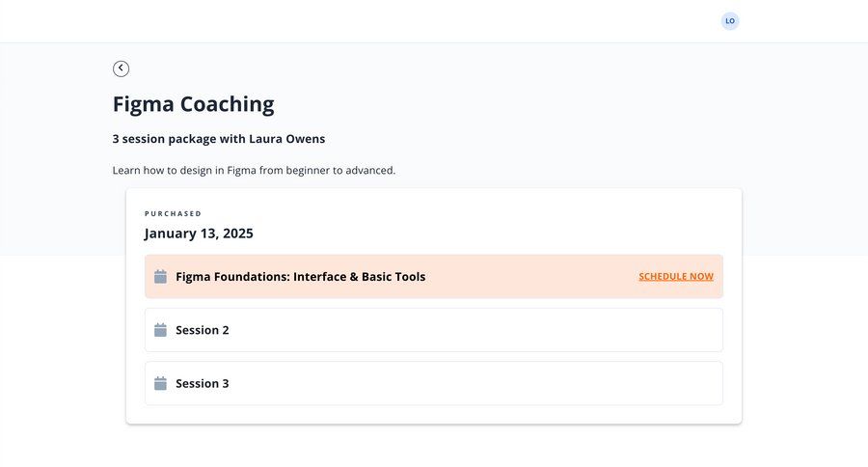Viewport: 868px width, 467px height.
Task: Click the Figma Coaching heading
Action: pyautogui.click(x=193, y=104)
